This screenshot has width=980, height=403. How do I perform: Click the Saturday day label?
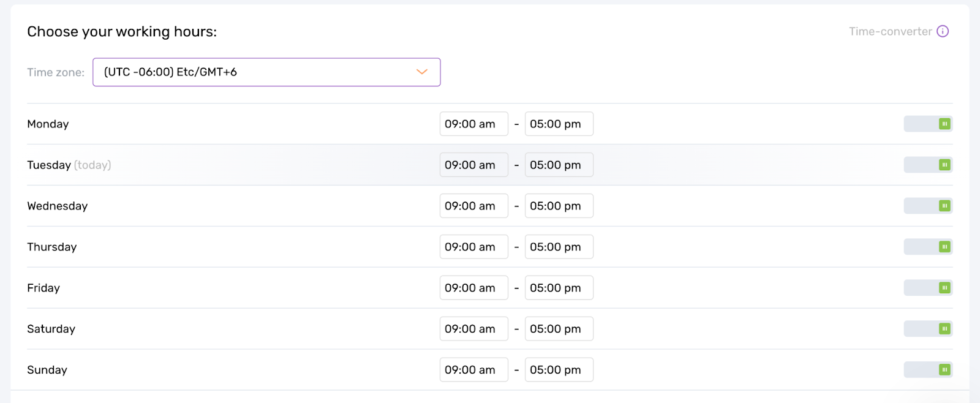(x=51, y=330)
